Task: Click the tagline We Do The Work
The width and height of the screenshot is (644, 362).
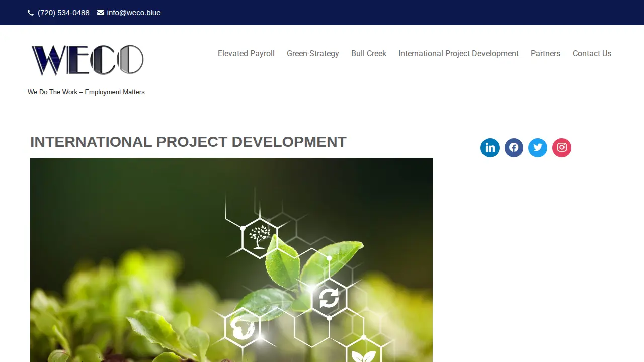Action: pos(86,92)
